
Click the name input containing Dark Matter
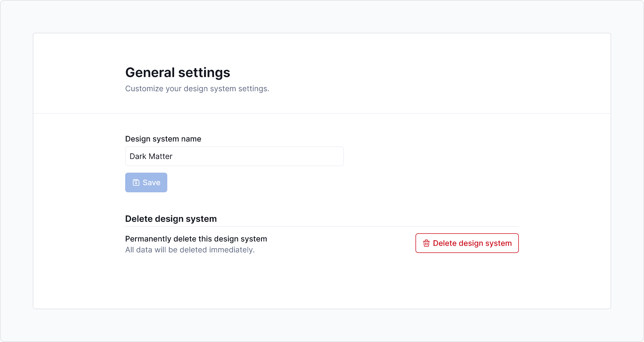pyautogui.click(x=234, y=156)
